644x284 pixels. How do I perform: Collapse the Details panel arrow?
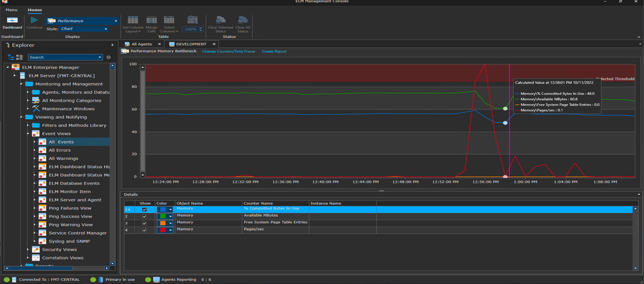click(x=639, y=194)
